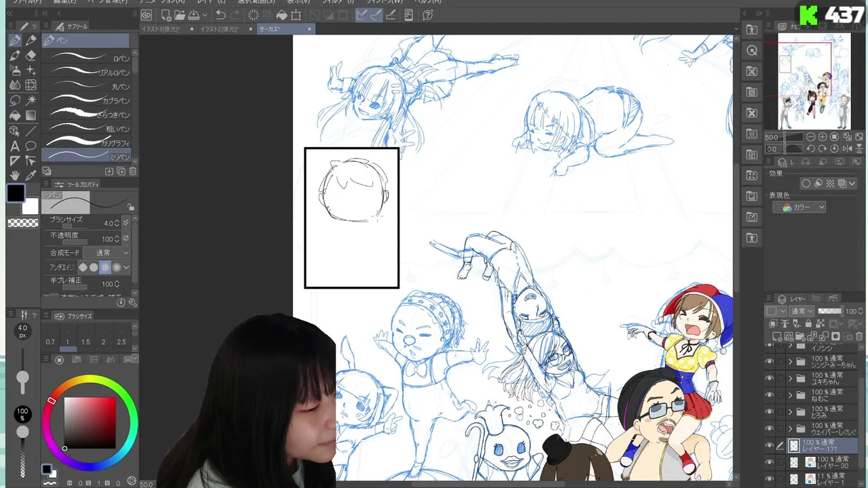This screenshot has width=868, height=488.
Task: Open the tool property 合成モード dropdown
Action: [x=106, y=253]
